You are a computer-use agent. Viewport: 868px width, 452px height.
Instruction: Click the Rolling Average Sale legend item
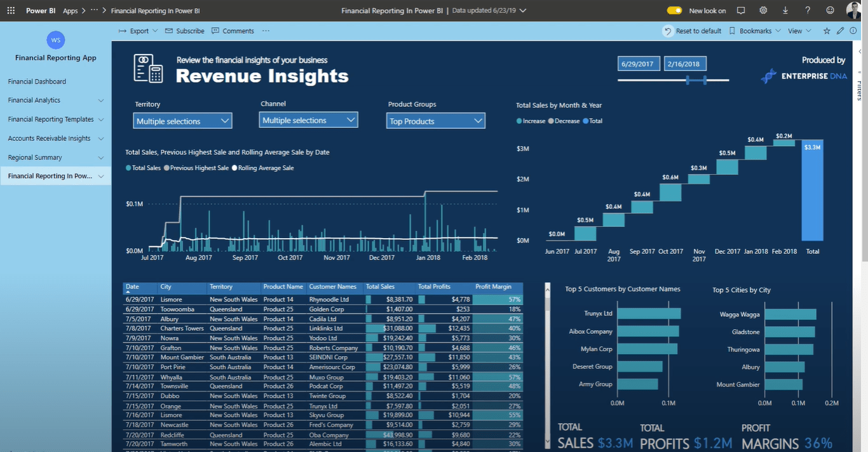[262, 168]
